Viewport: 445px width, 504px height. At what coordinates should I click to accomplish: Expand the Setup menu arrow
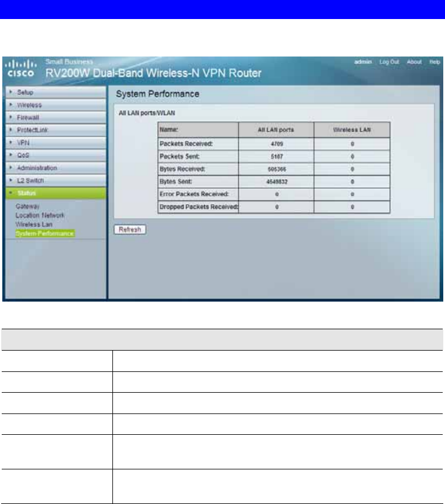(11, 92)
